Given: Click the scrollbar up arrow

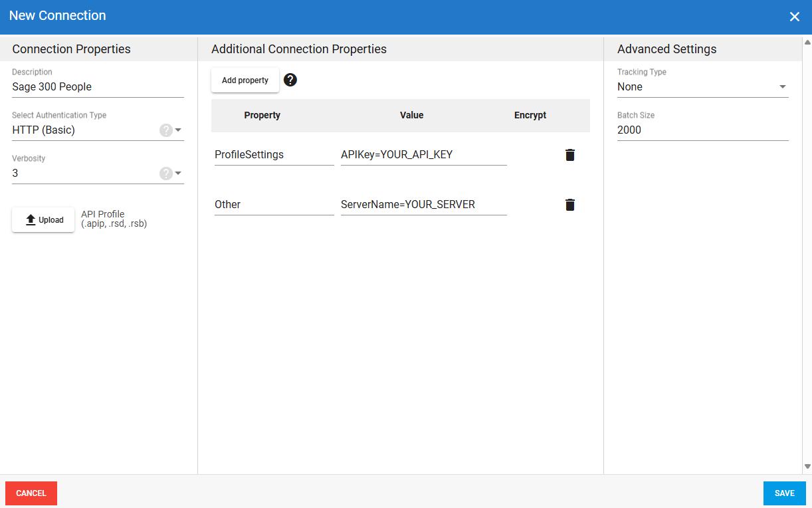Looking at the screenshot, I should coord(807,43).
